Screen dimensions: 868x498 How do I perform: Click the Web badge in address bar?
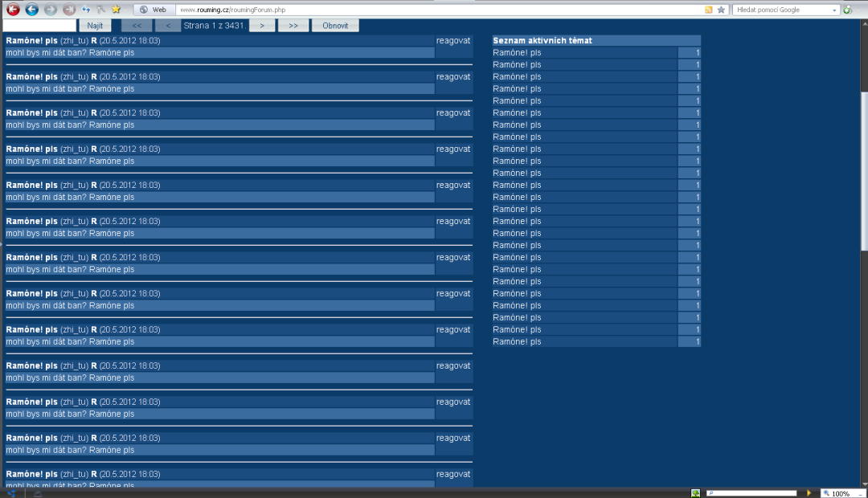(153, 10)
